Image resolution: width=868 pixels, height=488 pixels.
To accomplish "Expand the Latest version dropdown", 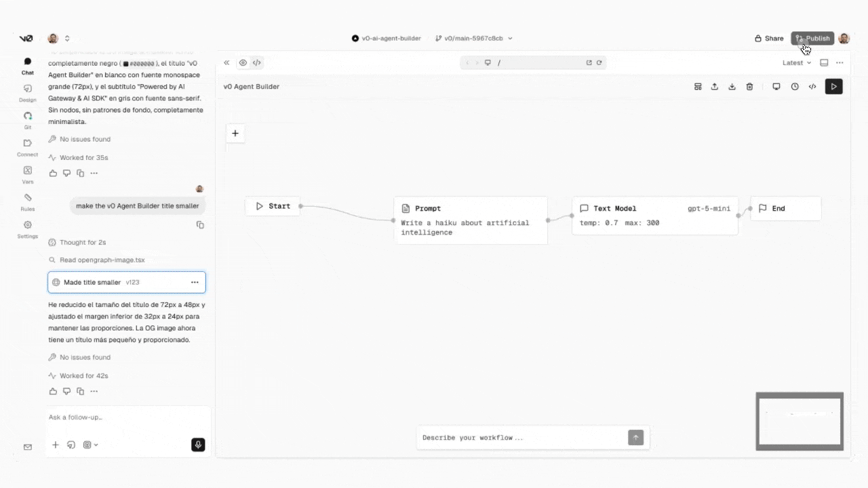I will 796,62.
